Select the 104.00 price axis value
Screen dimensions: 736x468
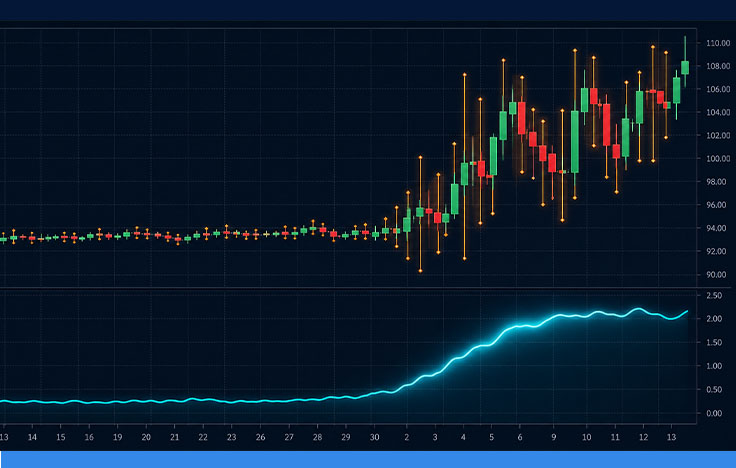tap(718, 112)
